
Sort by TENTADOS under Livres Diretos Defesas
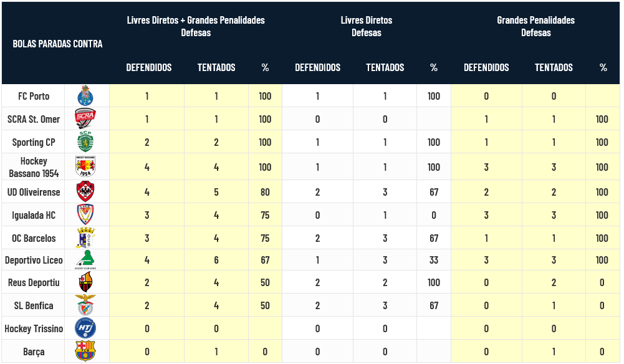[x=385, y=67]
